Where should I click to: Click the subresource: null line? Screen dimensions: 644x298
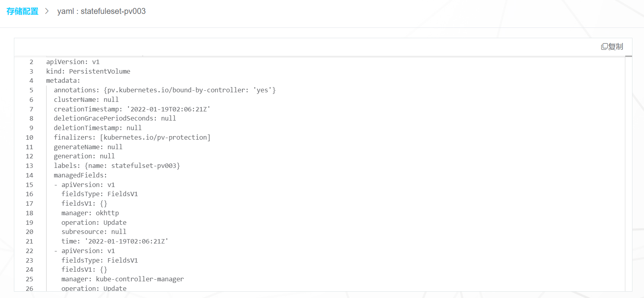[94, 232]
